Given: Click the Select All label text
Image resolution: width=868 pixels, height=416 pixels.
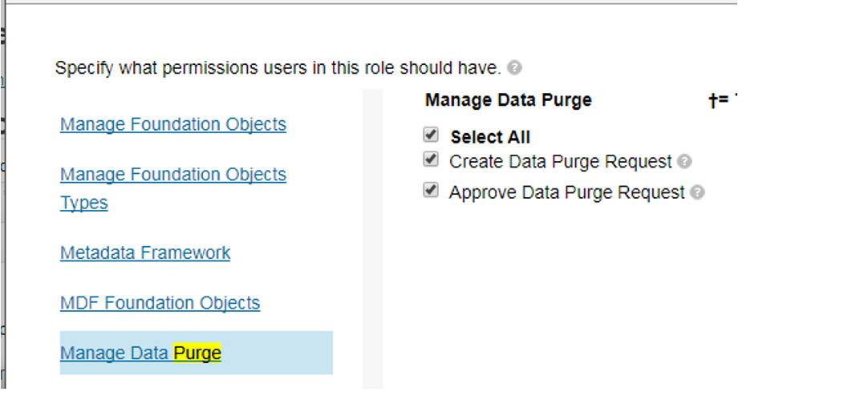Looking at the screenshot, I should 490,137.
